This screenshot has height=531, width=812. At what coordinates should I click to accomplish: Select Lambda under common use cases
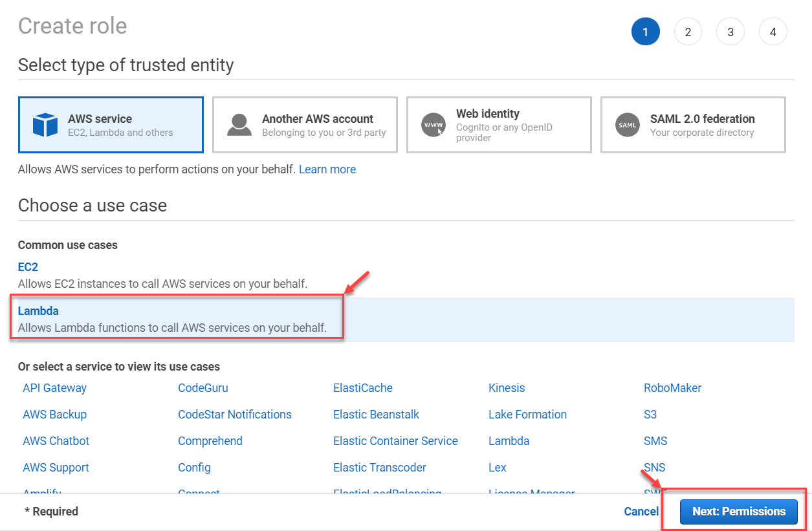click(x=38, y=311)
